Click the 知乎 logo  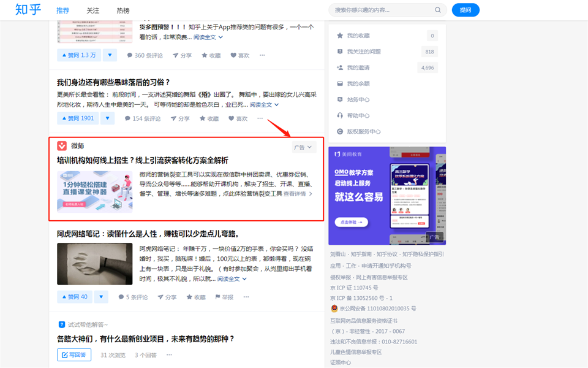(28, 10)
